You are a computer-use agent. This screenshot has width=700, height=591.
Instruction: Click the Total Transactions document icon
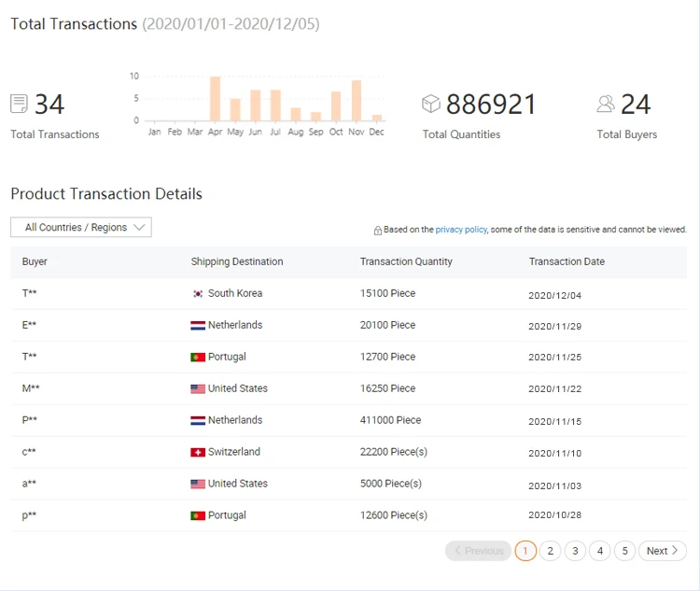click(19, 104)
